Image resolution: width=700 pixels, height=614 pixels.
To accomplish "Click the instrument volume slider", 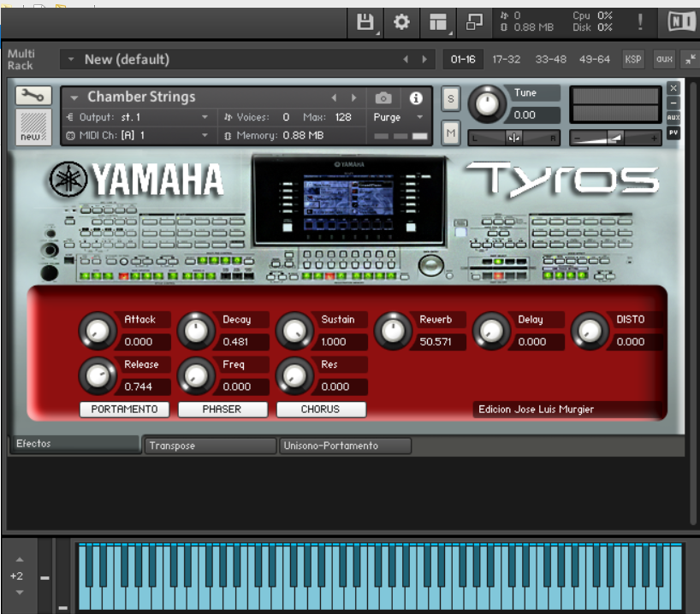I will [615, 139].
